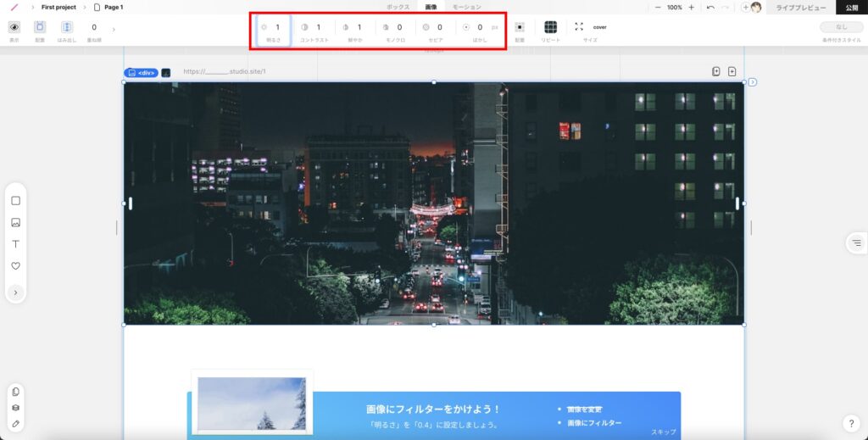Viewport: 868px width, 440px height.
Task: Open the help question mark button
Action: click(851, 423)
